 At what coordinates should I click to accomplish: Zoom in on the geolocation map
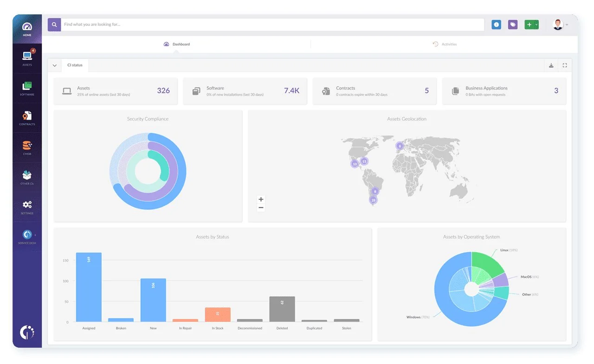pos(261,199)
